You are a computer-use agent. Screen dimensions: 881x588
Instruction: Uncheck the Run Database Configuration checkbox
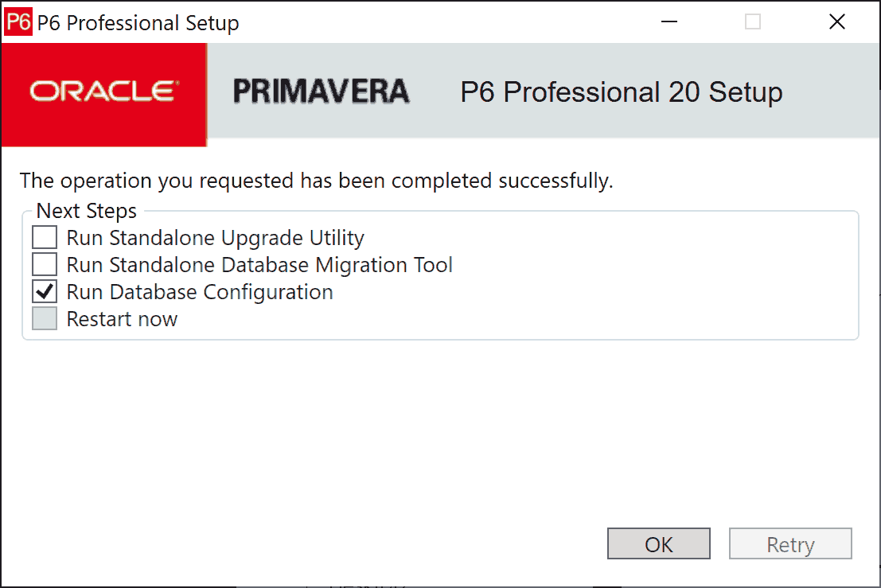pos(45,292)
